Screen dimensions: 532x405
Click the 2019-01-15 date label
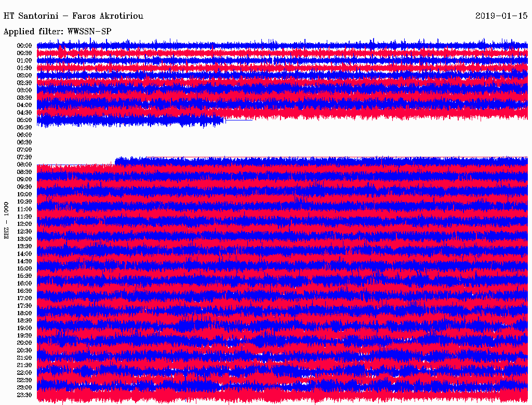pyautogui.click(x=501, y=16)
